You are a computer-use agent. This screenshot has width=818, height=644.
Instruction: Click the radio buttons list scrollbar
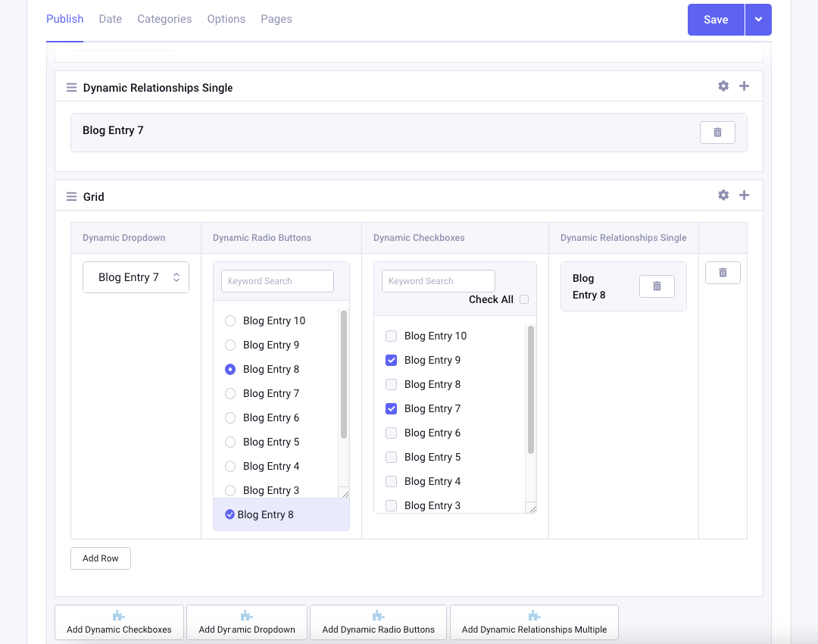[x=344, y=375]
